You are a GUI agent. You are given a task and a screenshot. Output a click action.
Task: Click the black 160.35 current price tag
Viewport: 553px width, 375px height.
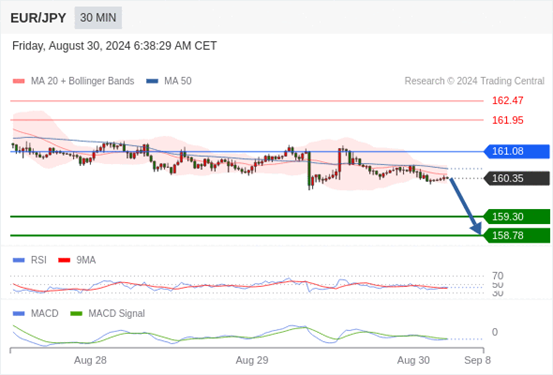click(x=517, y=178)
